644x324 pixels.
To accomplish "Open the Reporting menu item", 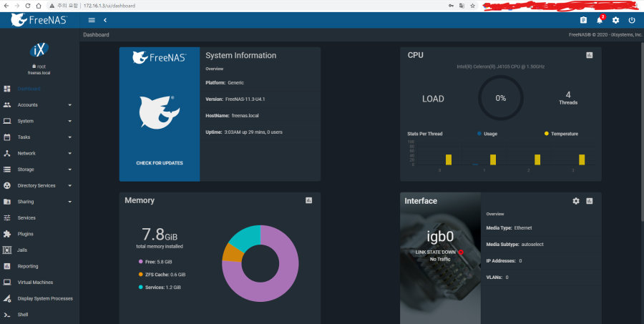I will (x=39, y=266).
